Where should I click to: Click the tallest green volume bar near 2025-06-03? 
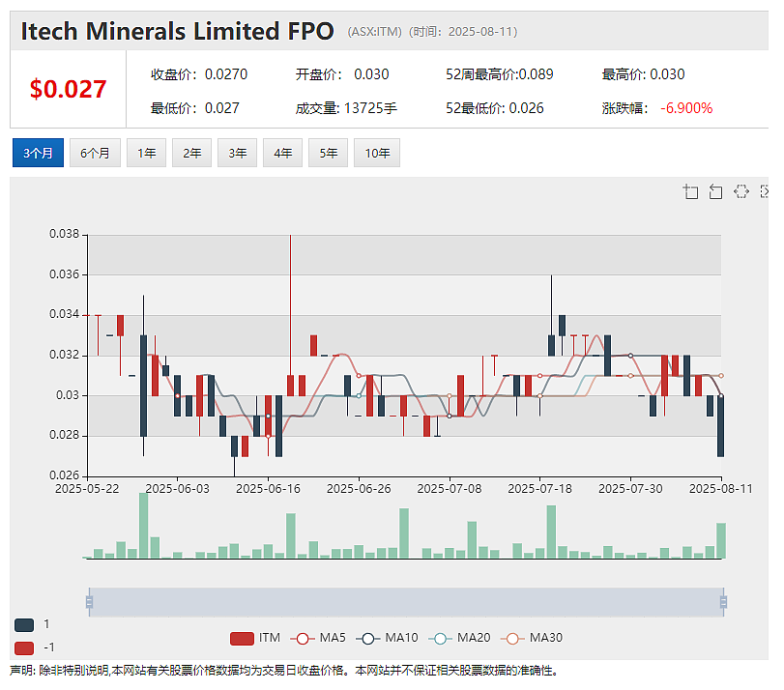143,526
